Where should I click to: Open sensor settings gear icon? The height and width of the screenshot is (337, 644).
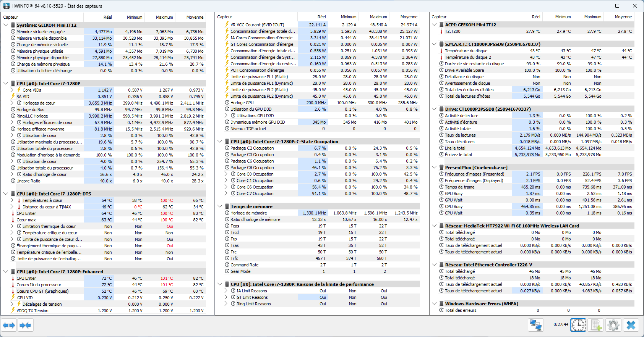pyautogui.click(x=613, y=325)
